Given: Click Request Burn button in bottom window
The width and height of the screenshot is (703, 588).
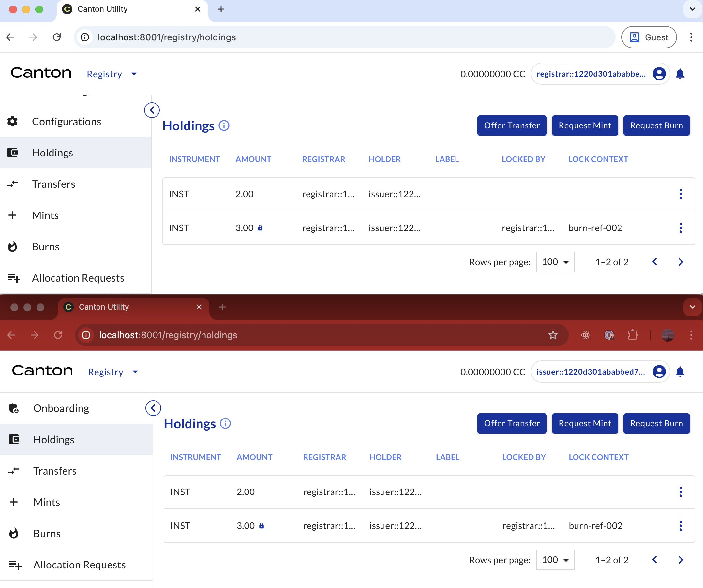Looking at the screenshot, I should pyautogui.click(x=656, y=423).
